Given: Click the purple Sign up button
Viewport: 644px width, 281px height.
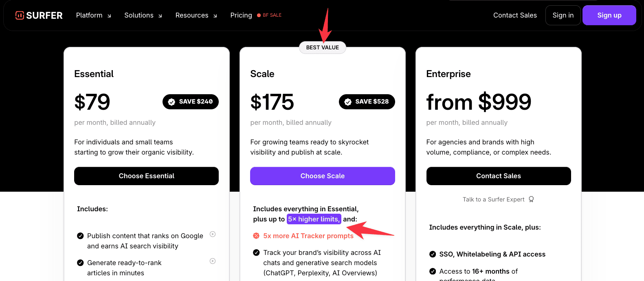Looking at the screenshot, I should point(609,15).
